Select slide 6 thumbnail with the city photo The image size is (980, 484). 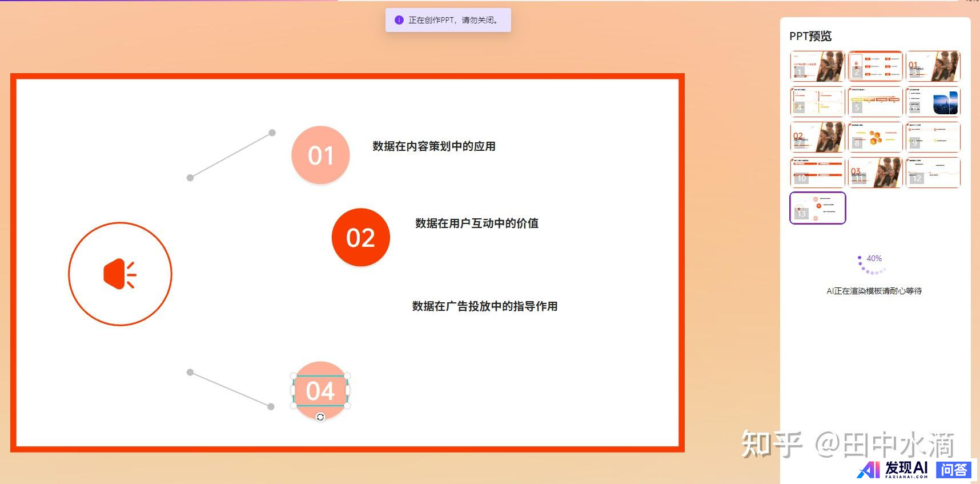point(933,102)
